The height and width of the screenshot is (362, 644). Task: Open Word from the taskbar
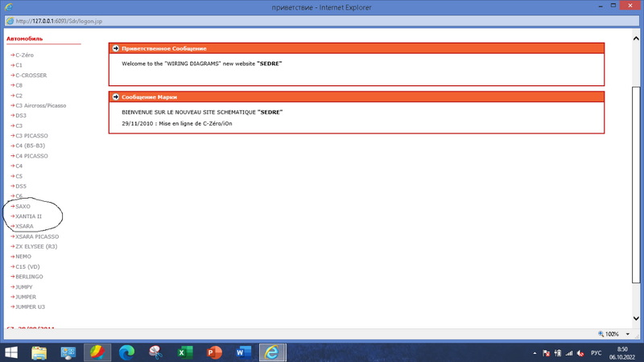pos(243,352)
